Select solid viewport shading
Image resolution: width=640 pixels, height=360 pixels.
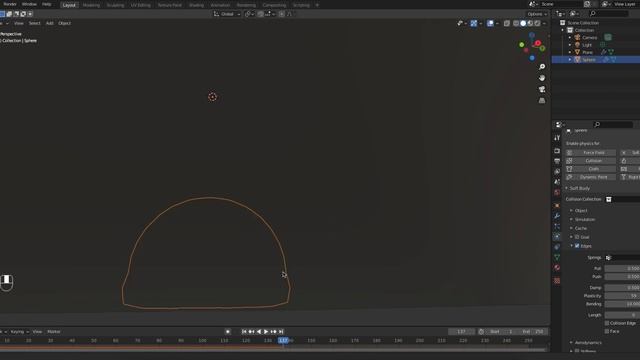523,23
